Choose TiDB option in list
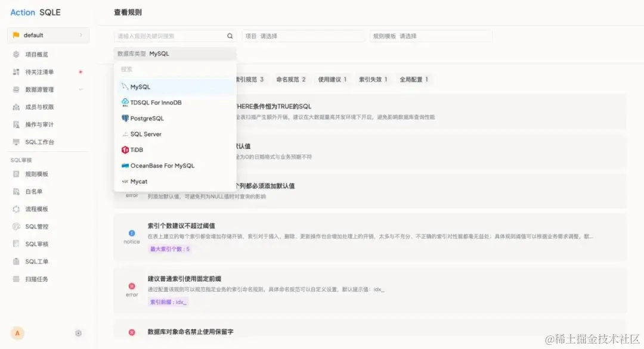 point(175,149)
